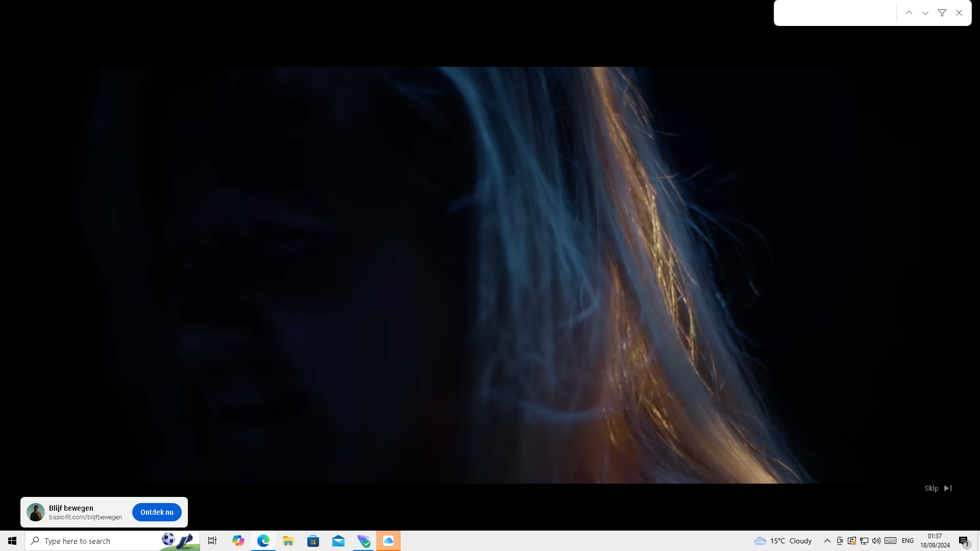Skip the video ad
The height and width of the screenshot is (551, 980).
point(938,488)
